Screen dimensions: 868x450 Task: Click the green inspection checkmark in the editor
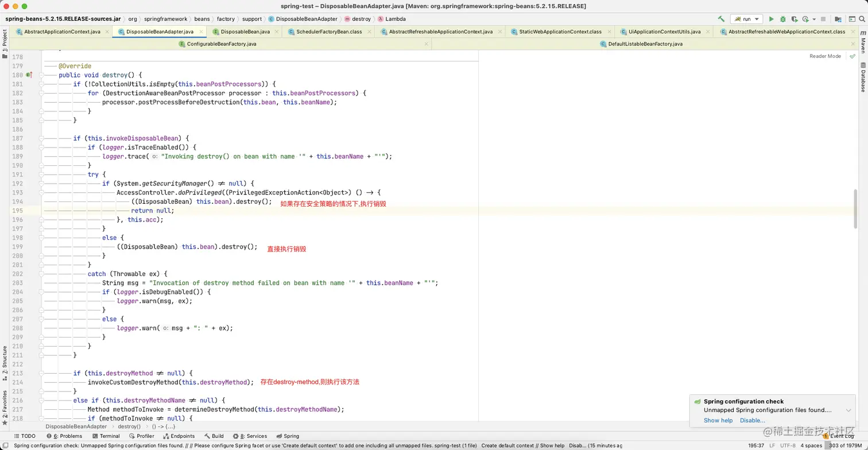pos(852,56)
